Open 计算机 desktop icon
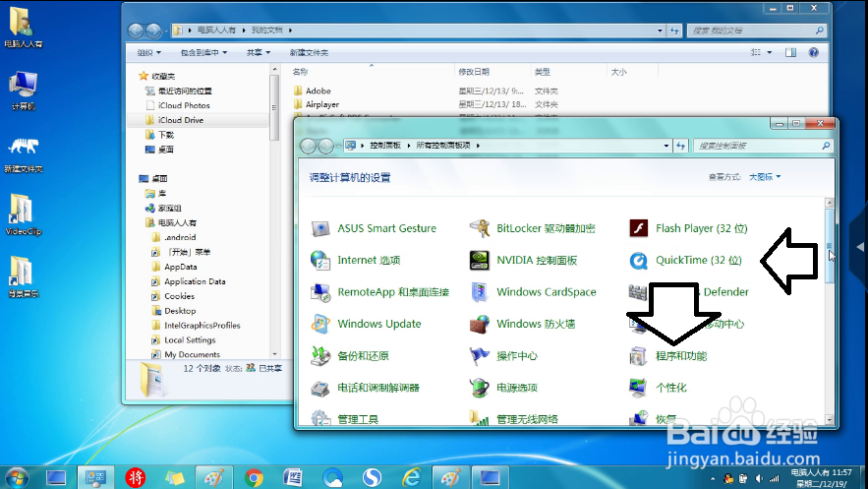The width and height of the screenshot is (868, 489). (x=24, y=91)
